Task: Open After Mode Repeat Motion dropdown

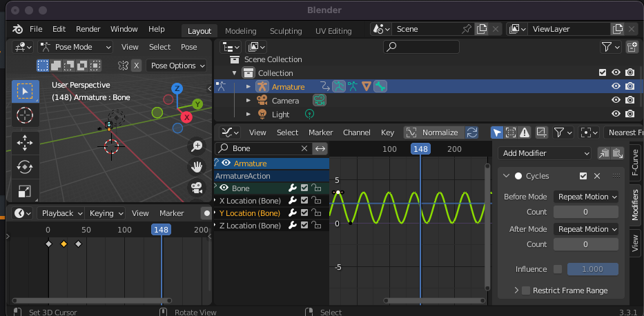Action: [x=586, y=229]
